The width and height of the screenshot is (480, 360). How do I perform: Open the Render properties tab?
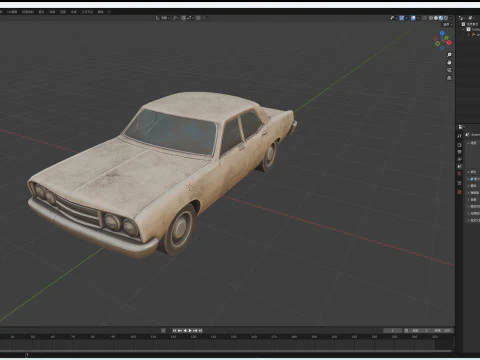(459, 145)
